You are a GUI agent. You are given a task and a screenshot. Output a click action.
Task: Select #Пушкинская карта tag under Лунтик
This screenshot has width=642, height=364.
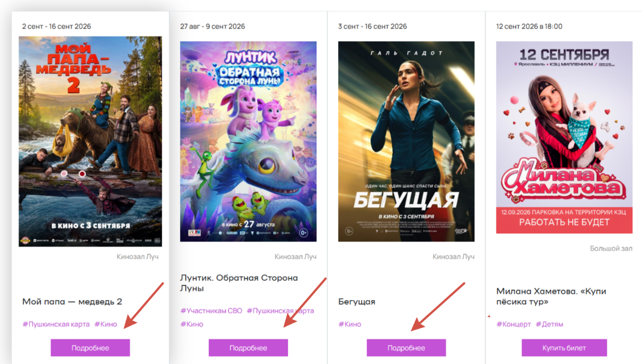280,311
